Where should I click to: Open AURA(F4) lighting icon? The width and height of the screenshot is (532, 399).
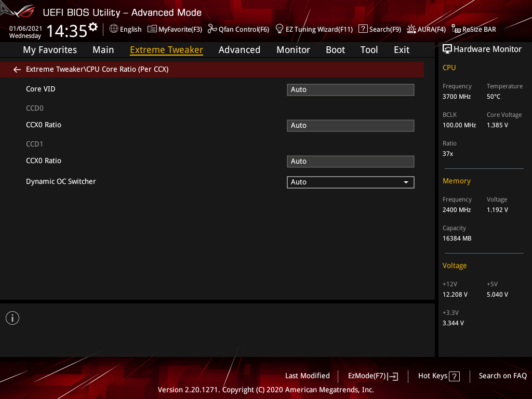[x=411, y=29]
